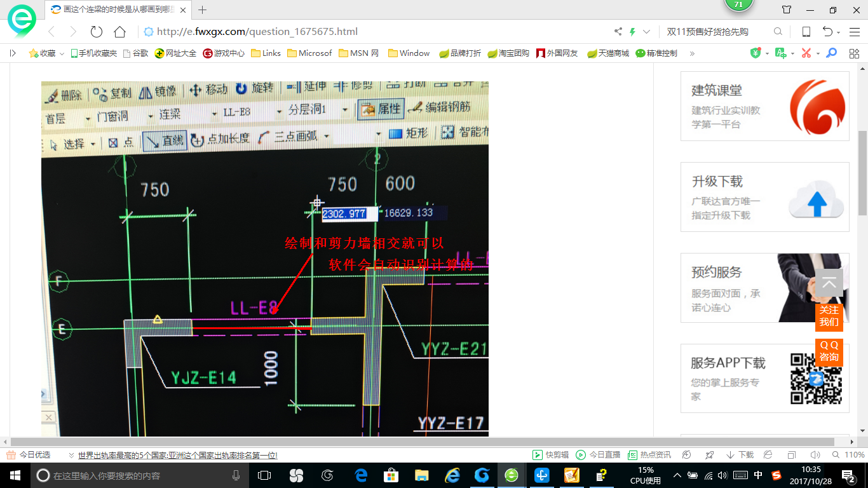Open File Explorer from the taskbar
Image resolution: width=868 pixels, height=488 pixels.
coord(421,475)
